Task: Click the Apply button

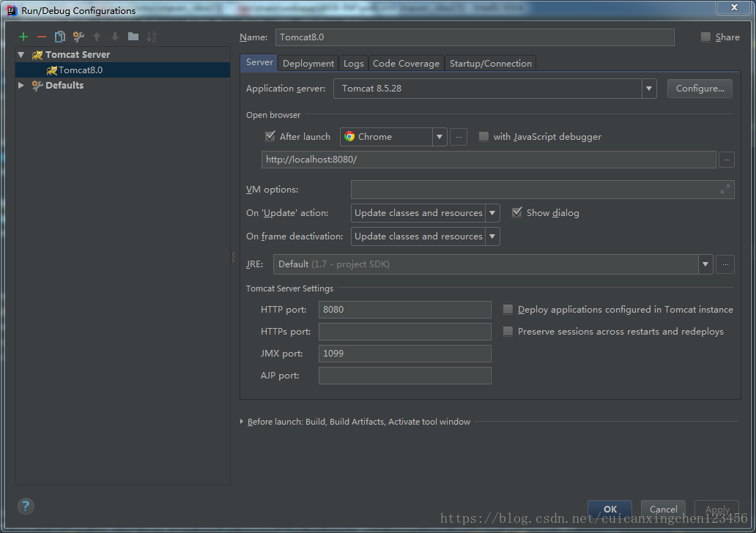Action: [x=717, y=509]
